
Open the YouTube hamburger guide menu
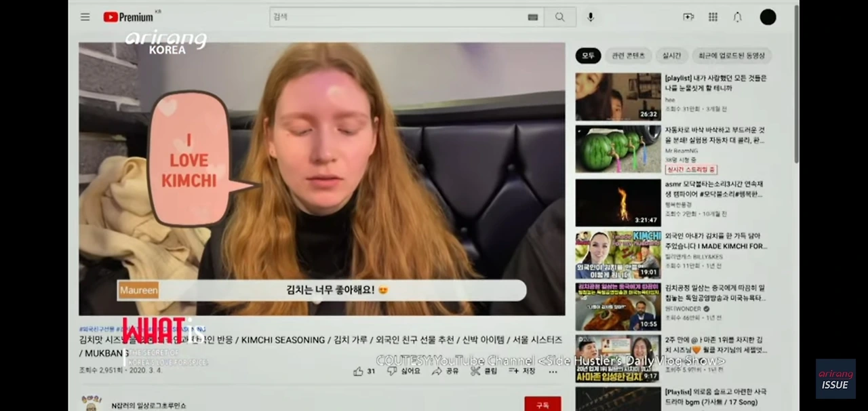tap(85, 17)
